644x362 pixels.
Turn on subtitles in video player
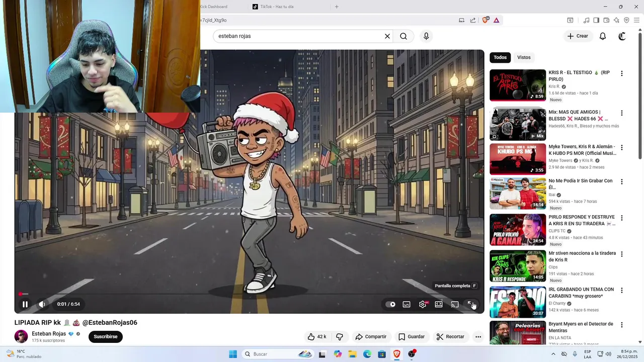click(407, 304)
